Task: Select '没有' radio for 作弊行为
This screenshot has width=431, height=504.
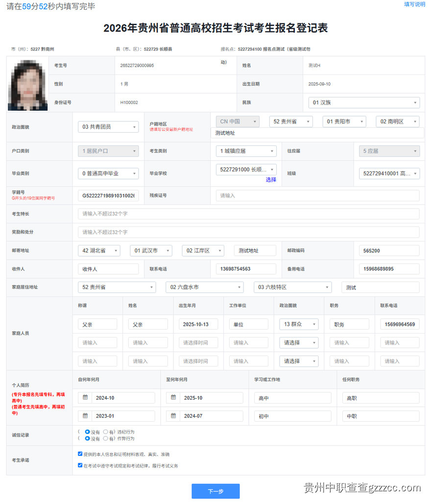Action: coord(87,438)
